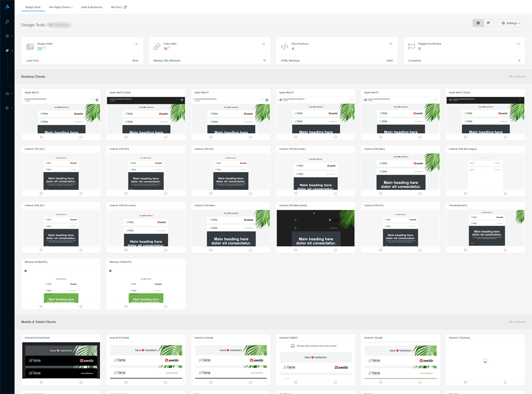Add comment to Thunderbird (PC) preview
Screen dimensions: 532x394
[505, 250]
